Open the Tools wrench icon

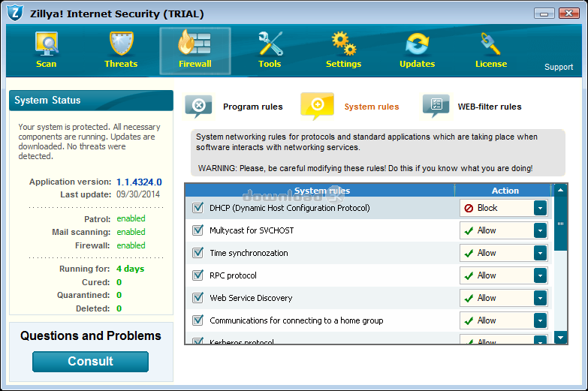[270, 44]
